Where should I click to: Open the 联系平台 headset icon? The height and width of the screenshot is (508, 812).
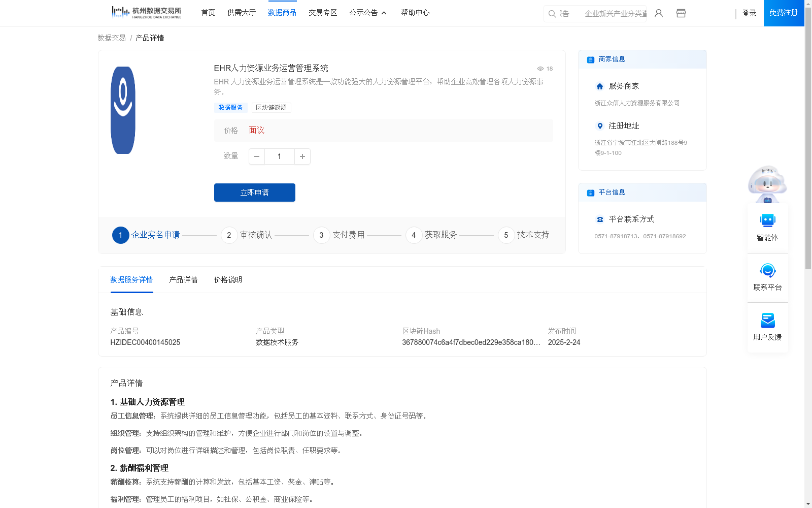767,270
